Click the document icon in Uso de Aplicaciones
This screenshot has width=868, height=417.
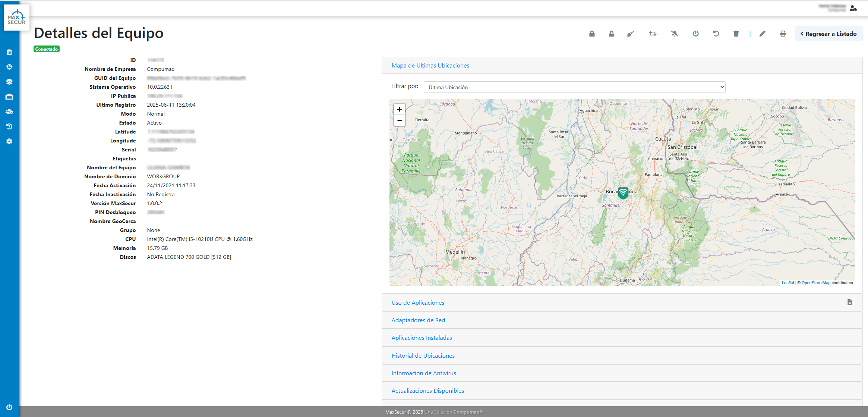tap(850, 302)
